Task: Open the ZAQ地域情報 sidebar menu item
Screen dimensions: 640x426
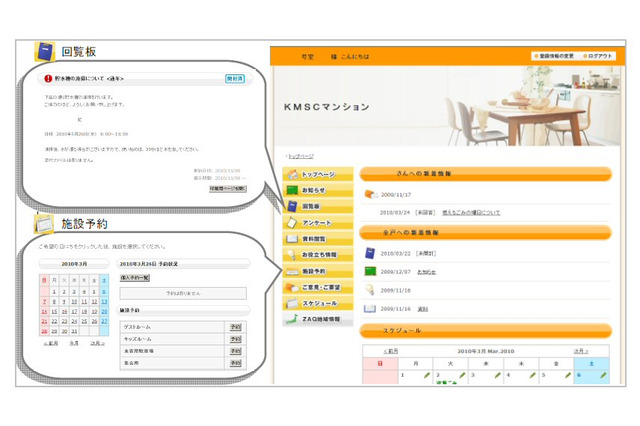Action: [x=318, y=319]
